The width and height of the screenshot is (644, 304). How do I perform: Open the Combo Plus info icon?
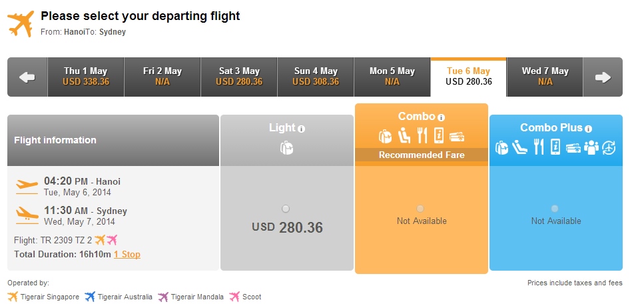tap(588, 129)
